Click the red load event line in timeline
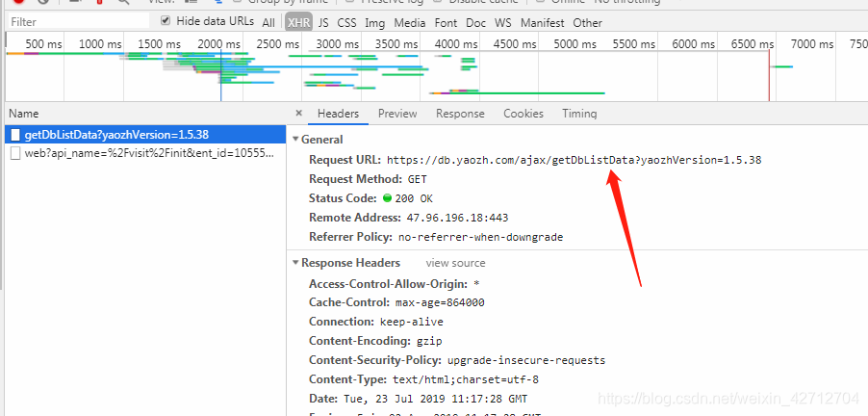Viewport: 868px width, 416px height. point(769,75)
